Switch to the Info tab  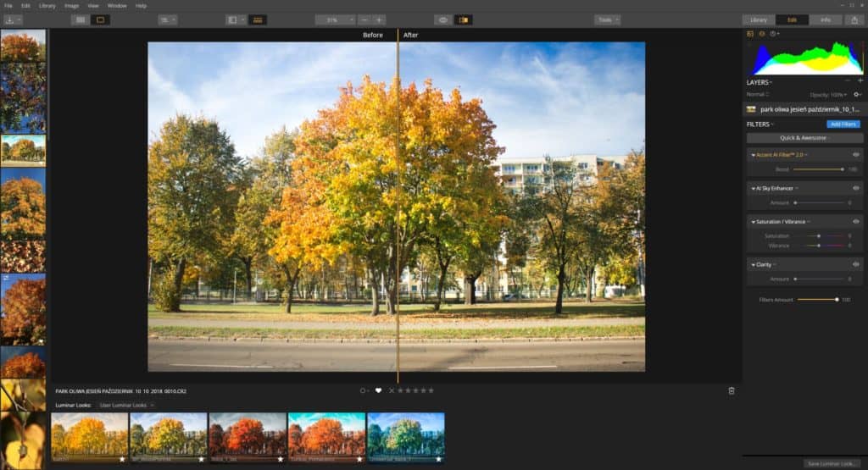coord(826,20)
